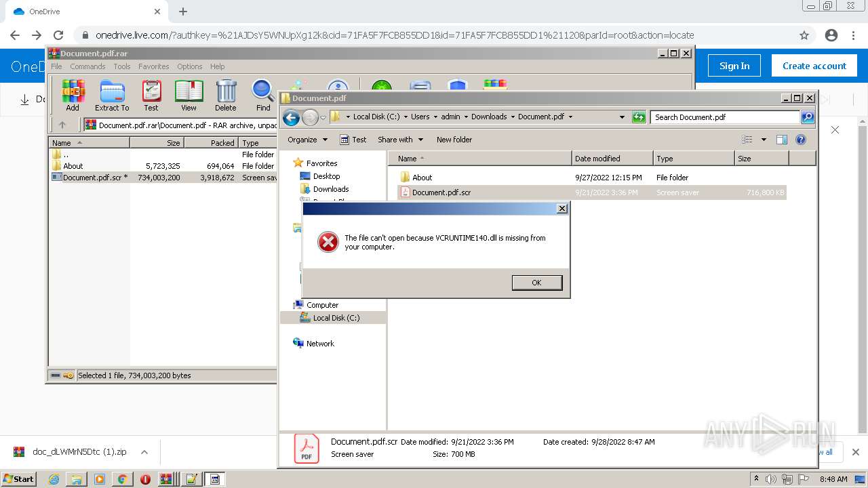Select Network in navigation pane
Image resolution: width=868 pixels, height=488 pixels.
(x=314, y=344)
